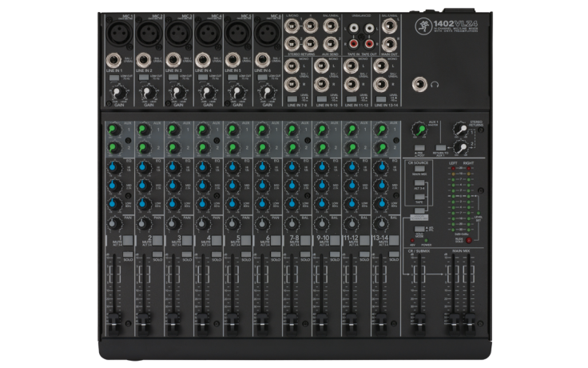Viewport: 588px width, 368px height.
Task: Solo channel 6 with its SOLO button
Action: (276, 254)
